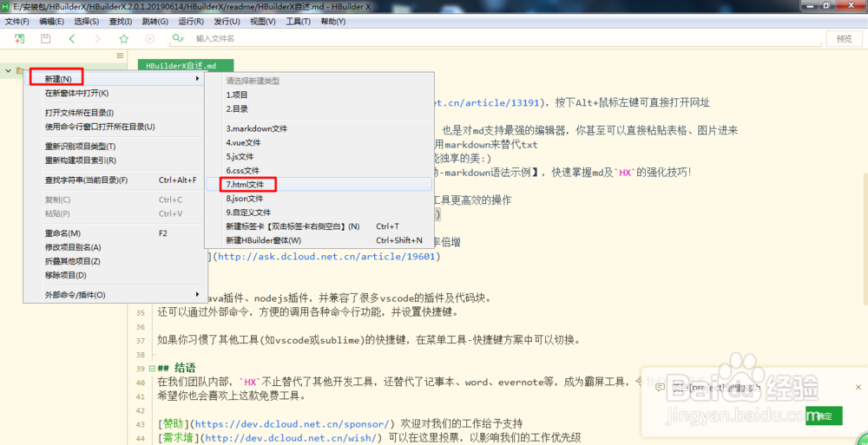The image size is (868, 445).
Task: Choose 外部命令/插件(O) entry
Action: coord(114,294)
